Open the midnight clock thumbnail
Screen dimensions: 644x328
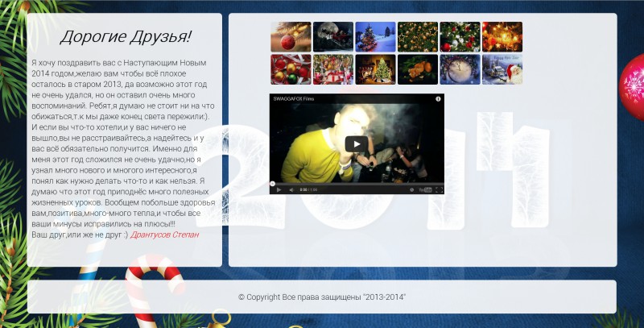pyautogui.click(x=460, y=69)
